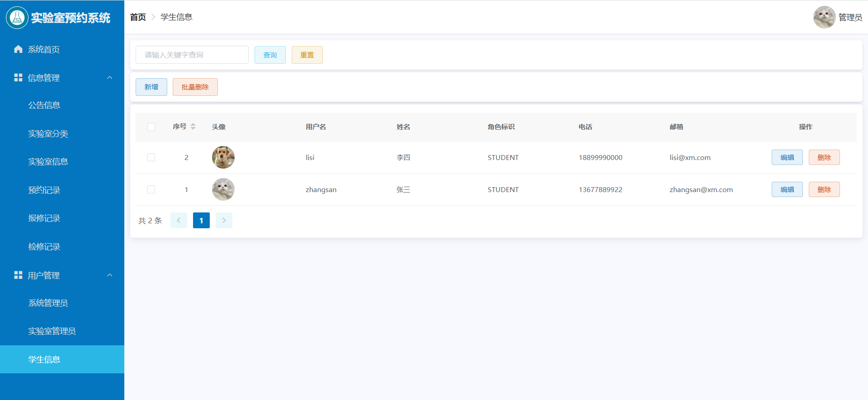Toggle the select-all checkbox in table header
The image size is (868, 400).
pos(151,127)
